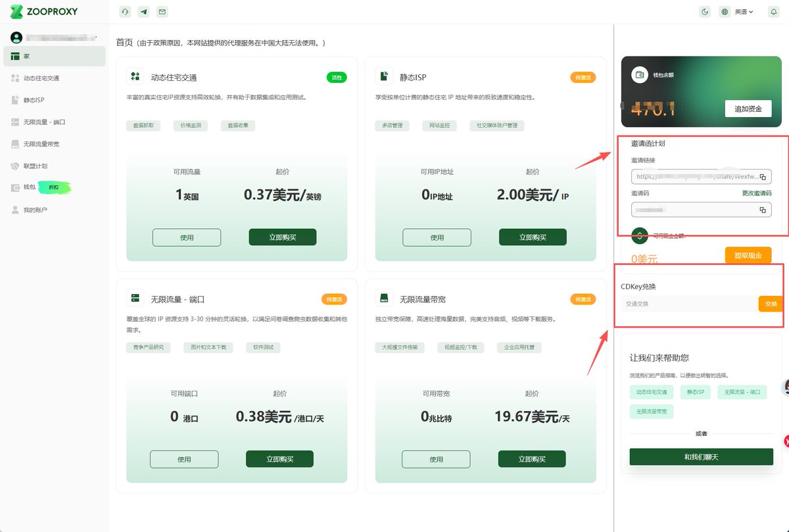Image resolution: width=789 pixels, height=532 pixels.
Task: Click the 追加资金 button
Action: coord(748,109)
